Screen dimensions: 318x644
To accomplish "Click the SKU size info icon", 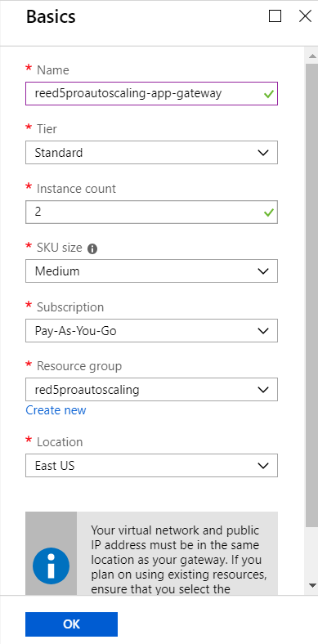I will (x=92, y=248).
